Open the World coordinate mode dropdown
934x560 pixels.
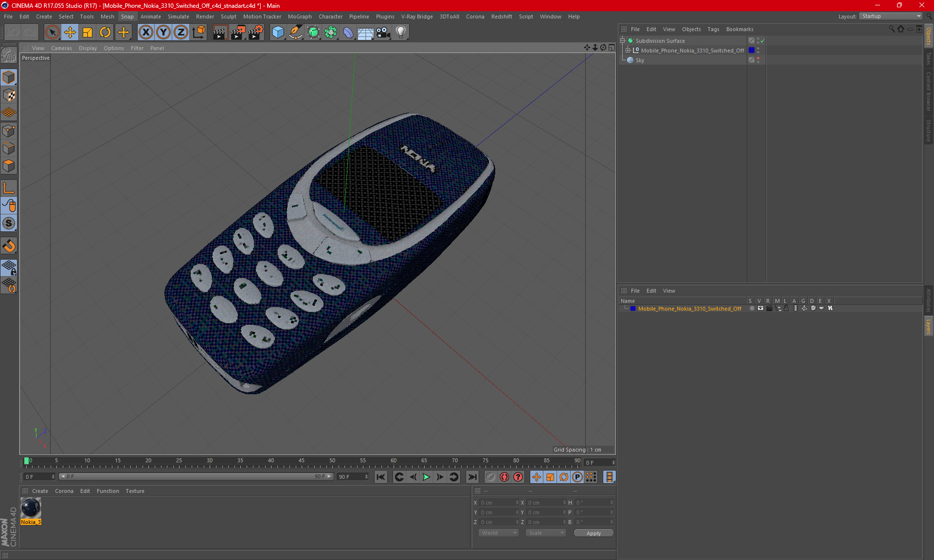(x=499, y=533)
